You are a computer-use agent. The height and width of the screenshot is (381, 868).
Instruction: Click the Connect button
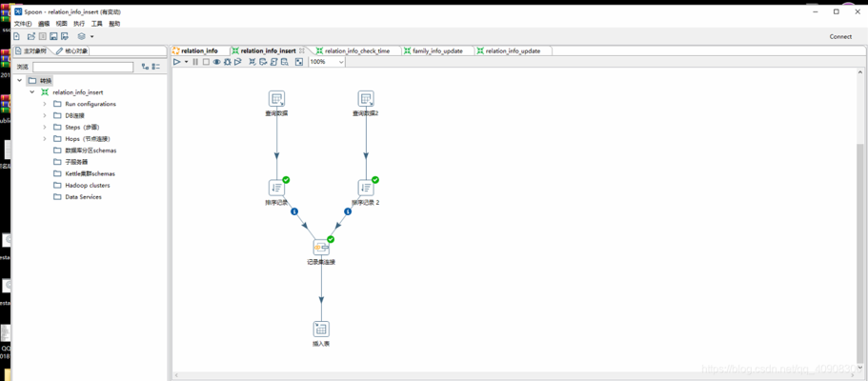point(840,36)
